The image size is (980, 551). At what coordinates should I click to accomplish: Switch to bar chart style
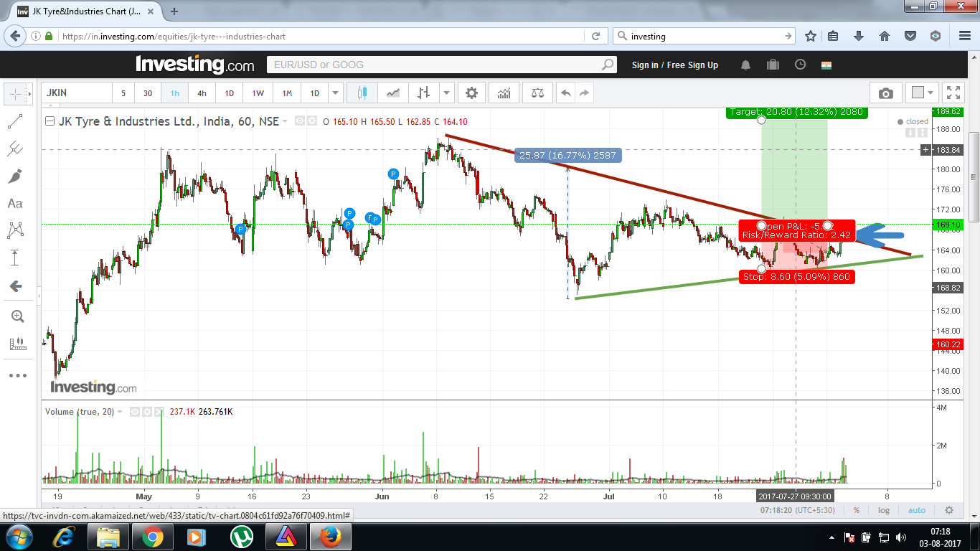(x=424, y=93)
